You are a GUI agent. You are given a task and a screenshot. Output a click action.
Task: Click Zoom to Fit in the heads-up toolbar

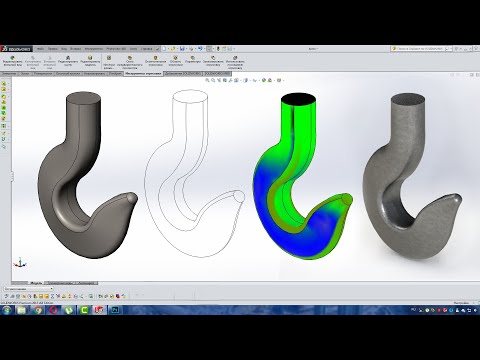click(207, 80)
